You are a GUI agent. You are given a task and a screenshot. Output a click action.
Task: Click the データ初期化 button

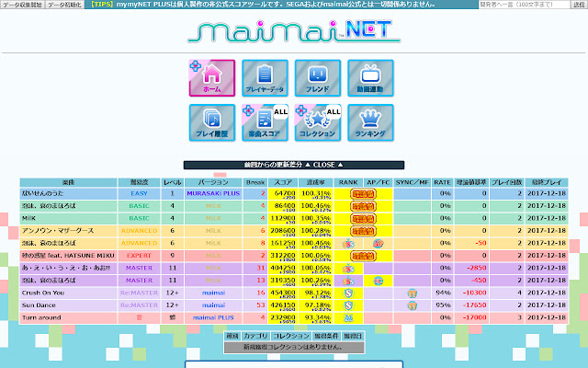(x=64, y=5)
